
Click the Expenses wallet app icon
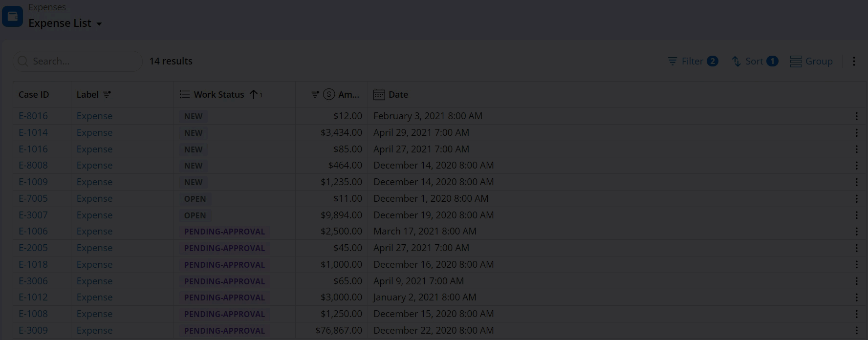13,17
